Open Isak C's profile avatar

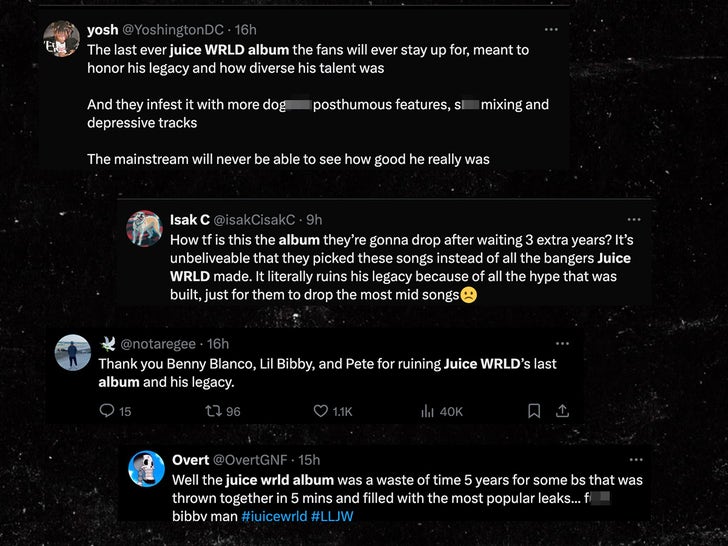(145, 228)
